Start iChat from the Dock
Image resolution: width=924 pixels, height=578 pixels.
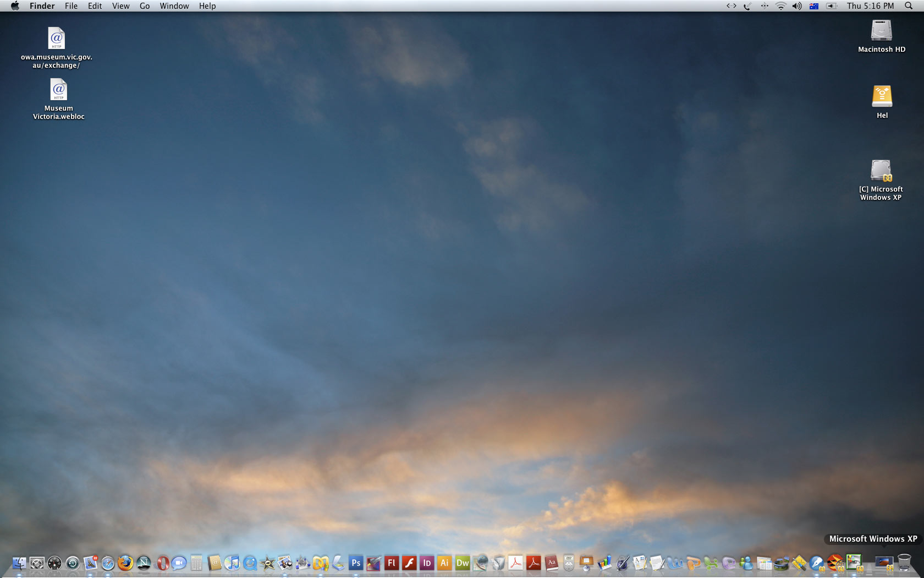pyautogui.click(x=179, y=563)
